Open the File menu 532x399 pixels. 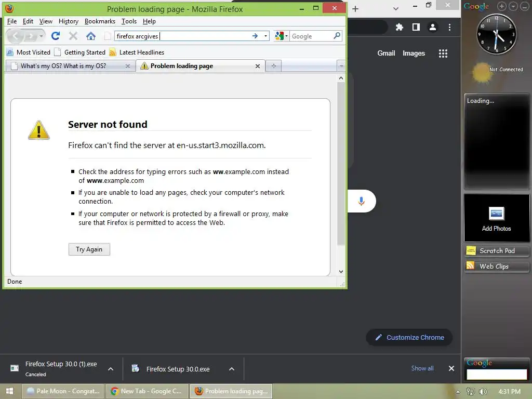coord(12,21)
